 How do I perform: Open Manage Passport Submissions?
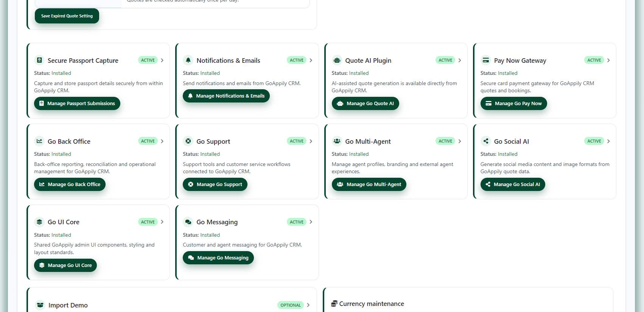click(x=77, y=104)
